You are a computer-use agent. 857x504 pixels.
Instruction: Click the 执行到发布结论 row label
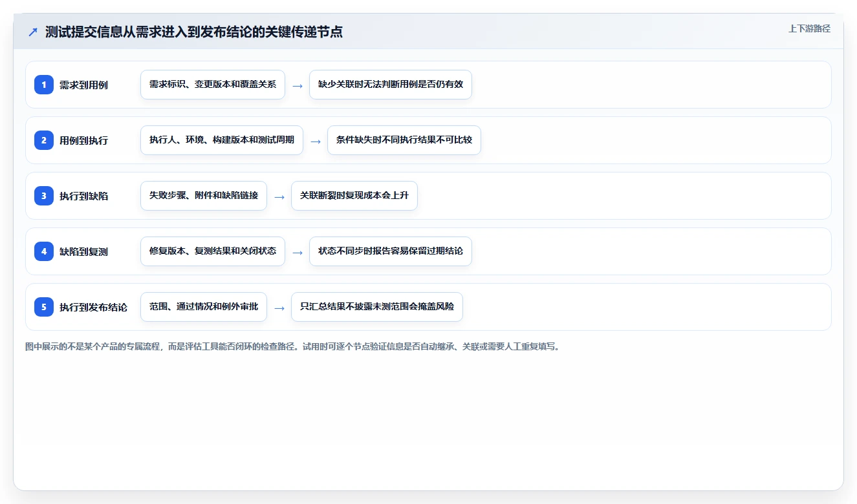[93, 308]
